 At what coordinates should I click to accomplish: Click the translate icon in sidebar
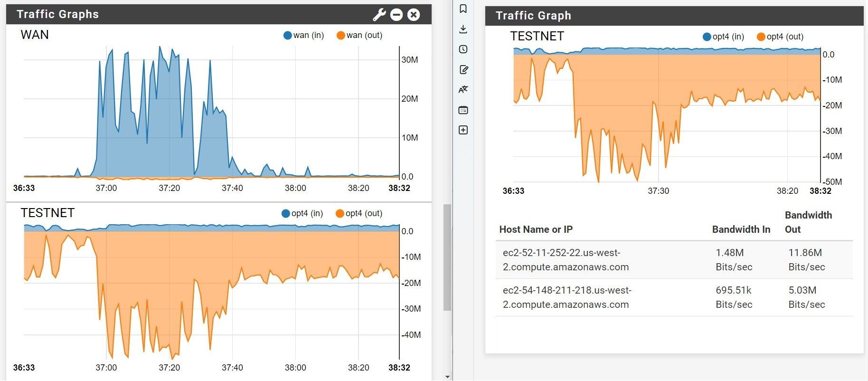[x=463, y=89]
